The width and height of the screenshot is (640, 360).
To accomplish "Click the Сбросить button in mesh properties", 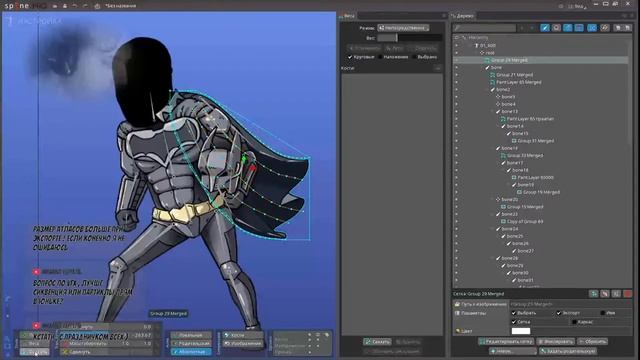I will point(593,341).
